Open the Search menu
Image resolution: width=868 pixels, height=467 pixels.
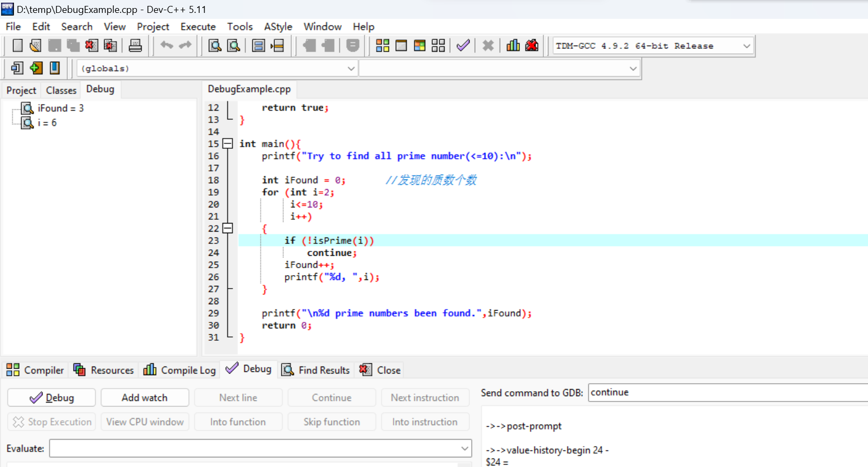(77, 26)
